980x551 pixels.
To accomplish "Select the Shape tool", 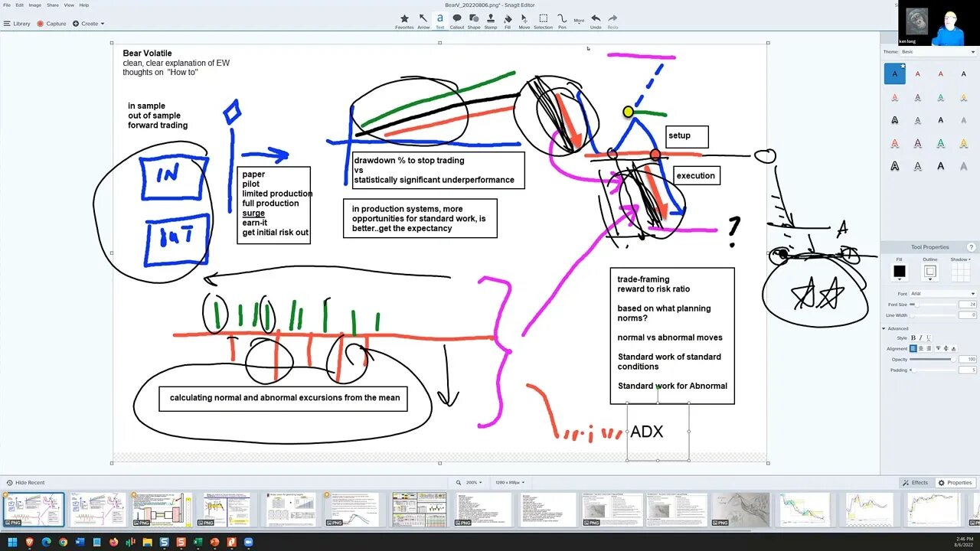I will tap(474, 21).
